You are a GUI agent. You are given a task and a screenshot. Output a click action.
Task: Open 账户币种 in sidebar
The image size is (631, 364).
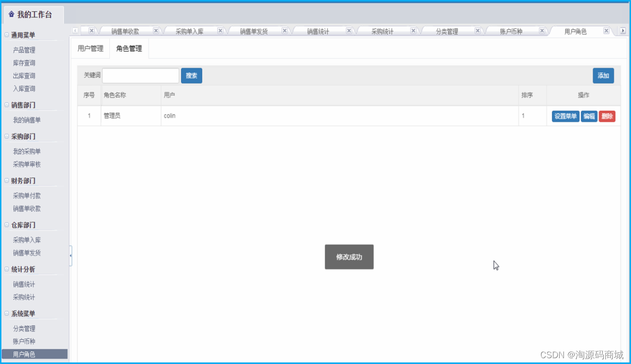(24, 341)
